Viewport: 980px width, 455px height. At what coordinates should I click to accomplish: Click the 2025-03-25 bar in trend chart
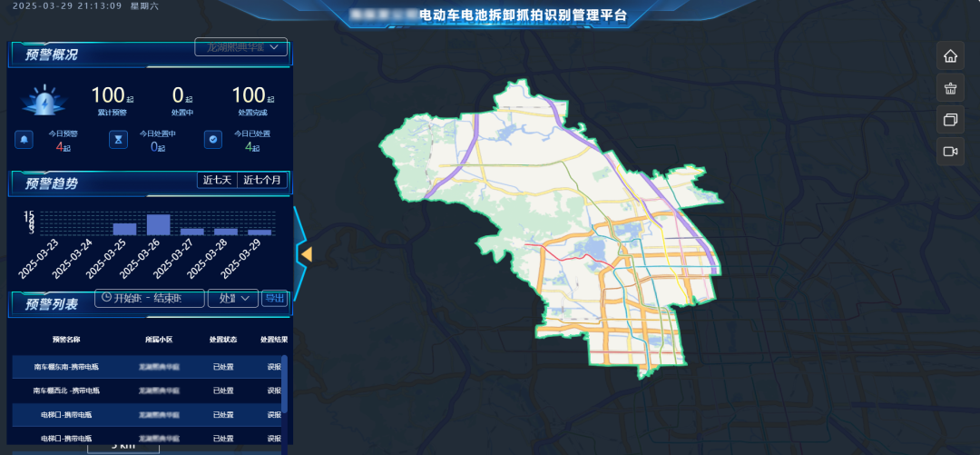pos(124,229)
